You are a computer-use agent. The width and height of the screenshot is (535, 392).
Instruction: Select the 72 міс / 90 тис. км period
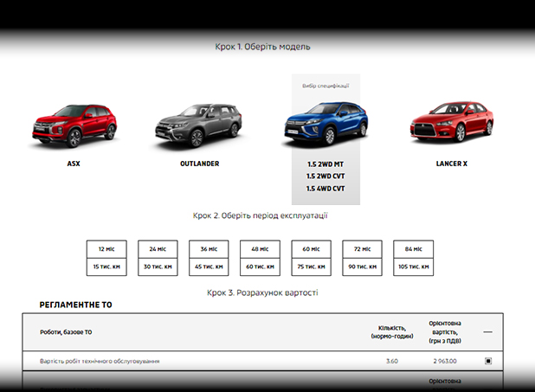(362, 258)
